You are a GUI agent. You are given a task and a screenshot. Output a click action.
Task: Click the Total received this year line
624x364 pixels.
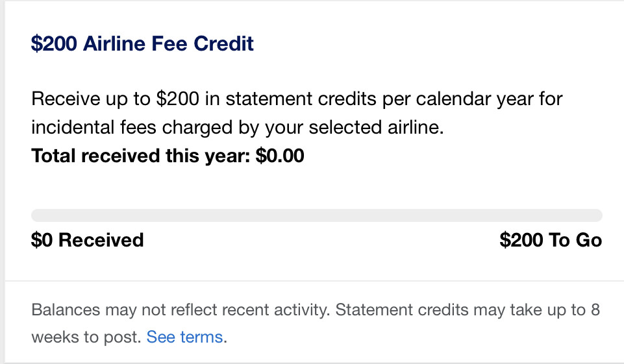[168, 156]
